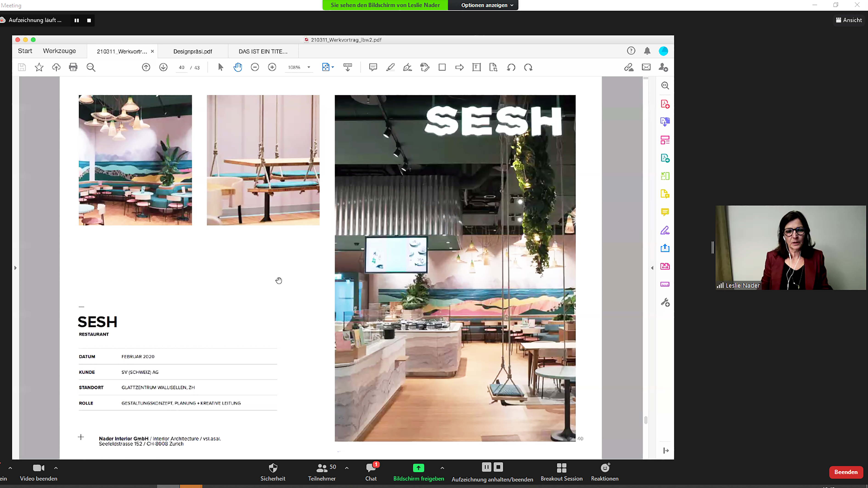Open the Chat panel
Viewport: 868px width, 488px height.
(x=371, y=468)
